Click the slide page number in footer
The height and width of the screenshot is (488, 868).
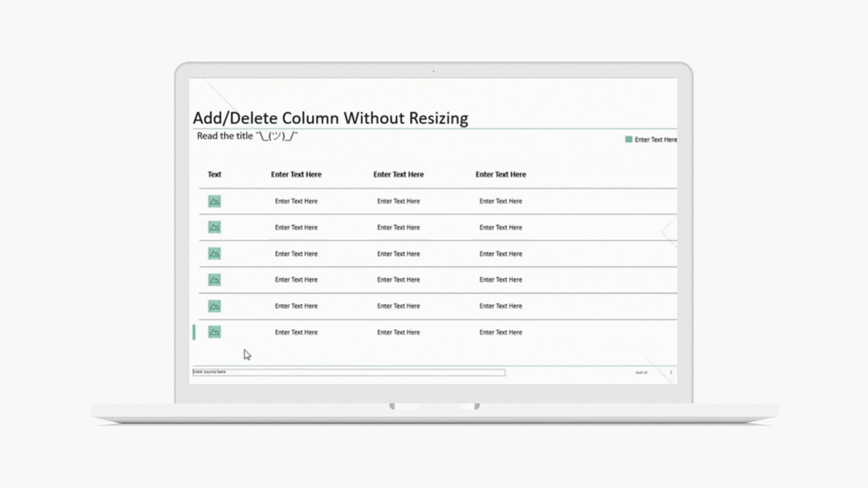point(671,372)
